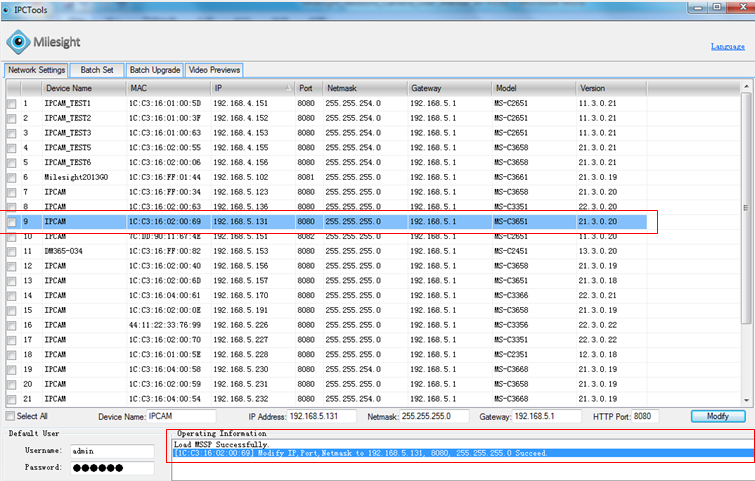The height and width of the screenshot is (481, 755).
Task: Click the device list vertical scrollbar thumb
Action: (x=746, y=208)
